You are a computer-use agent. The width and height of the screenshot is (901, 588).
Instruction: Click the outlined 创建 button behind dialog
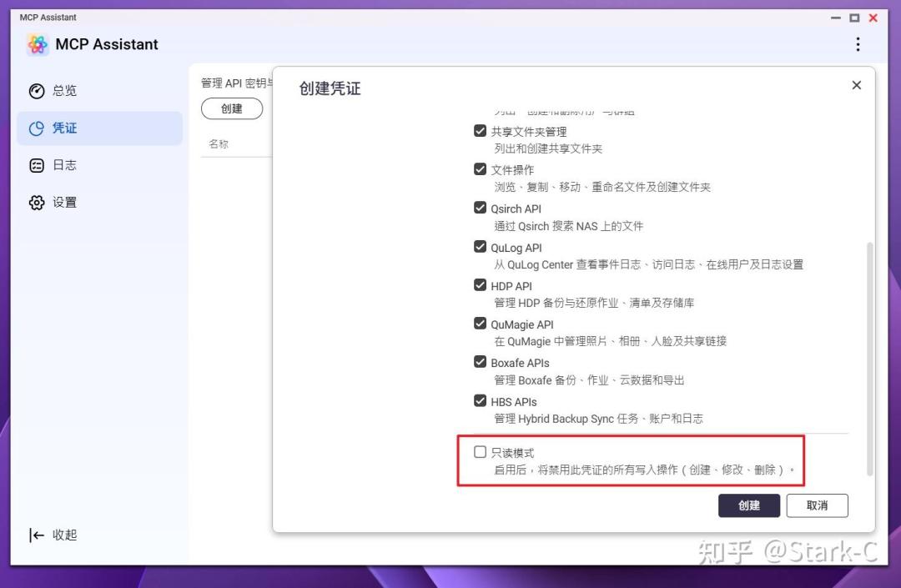click(x=232, y=108)
